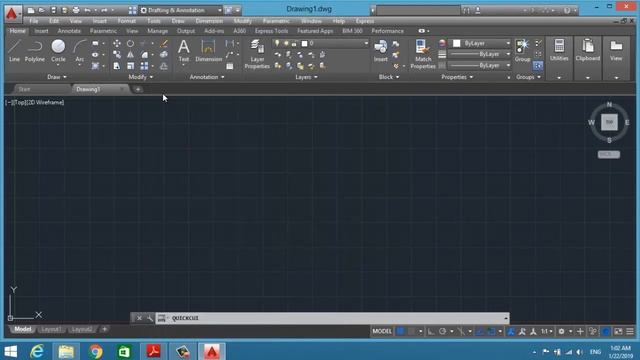The height and width of the screenshot is (360, 640).
Task: Switch to the Manage ribbon tab
Action: pyautogui.click(x=158, y=31)
